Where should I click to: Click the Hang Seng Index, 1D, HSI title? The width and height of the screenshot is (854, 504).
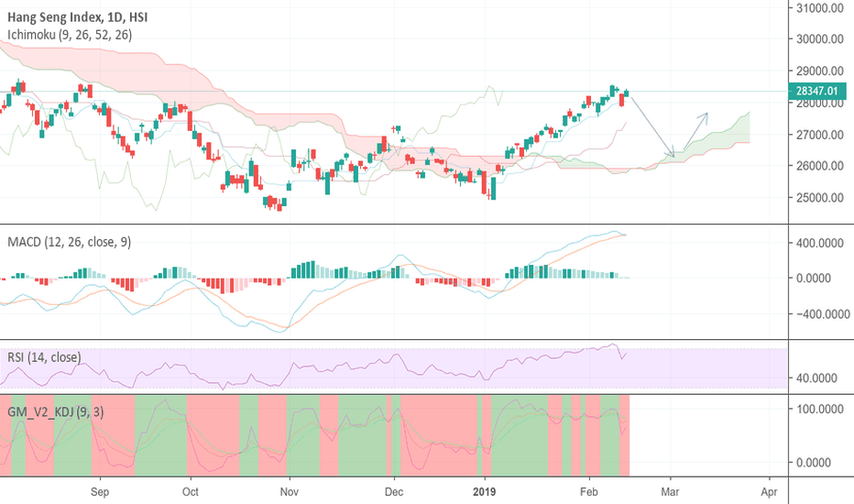[x=77, y=17]
